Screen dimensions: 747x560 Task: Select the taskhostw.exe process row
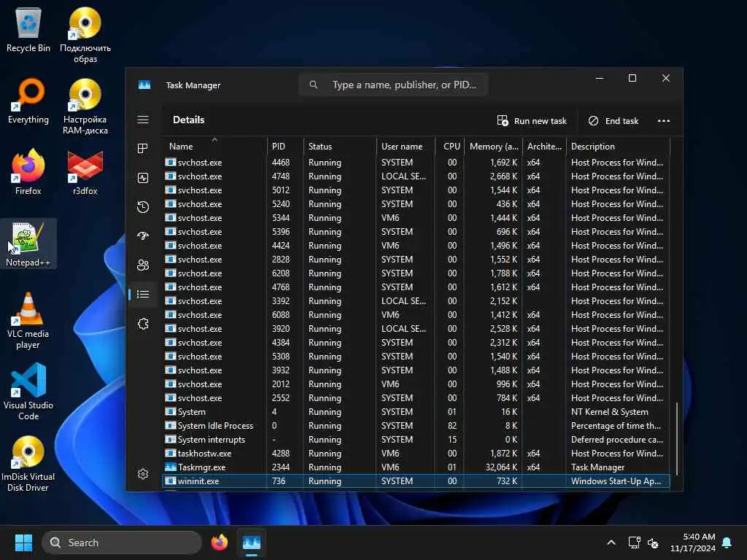416,454
